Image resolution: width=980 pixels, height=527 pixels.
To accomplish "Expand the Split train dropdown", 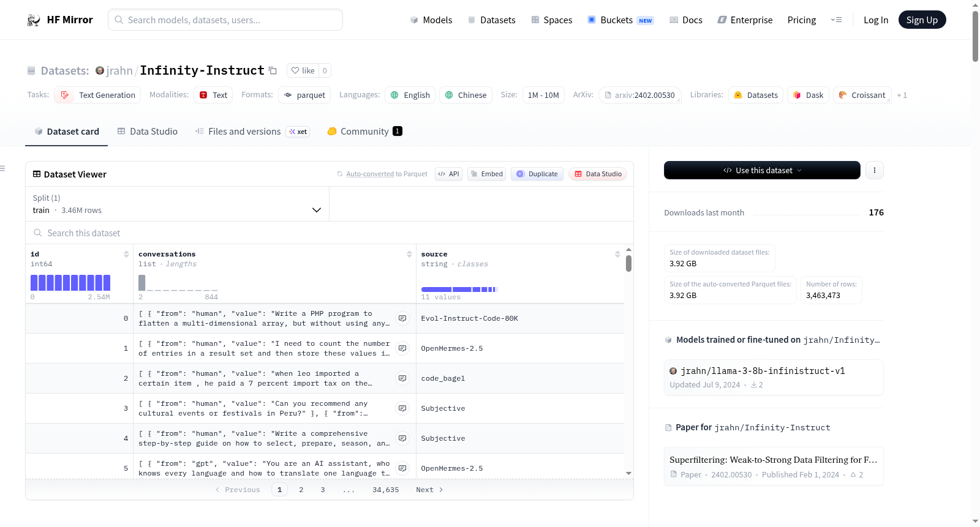I will 177,204.
